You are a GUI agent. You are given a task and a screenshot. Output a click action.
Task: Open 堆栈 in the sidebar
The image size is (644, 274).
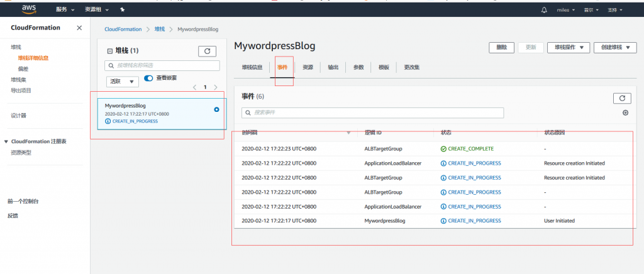(16, 48)
